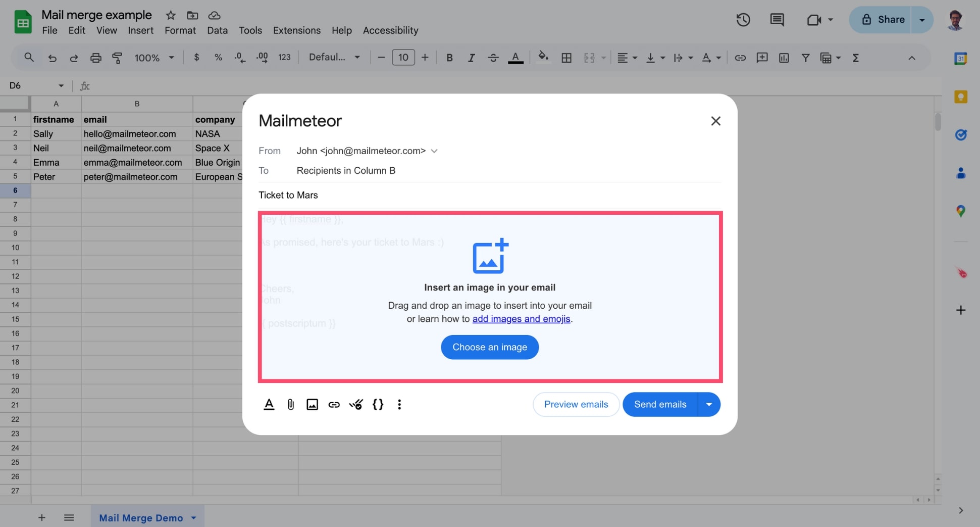
Task: Open the File menu
Action: point(49,30)
